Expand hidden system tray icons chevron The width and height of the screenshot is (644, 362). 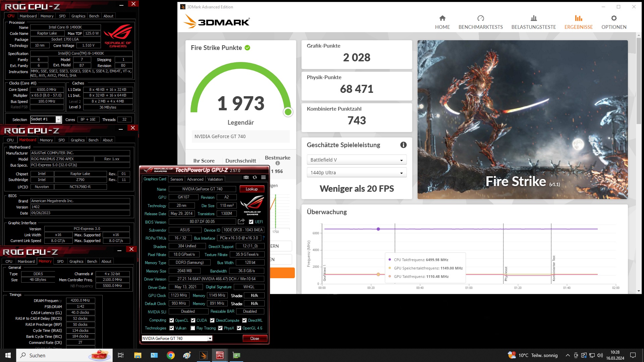click(x=568, y=355)
